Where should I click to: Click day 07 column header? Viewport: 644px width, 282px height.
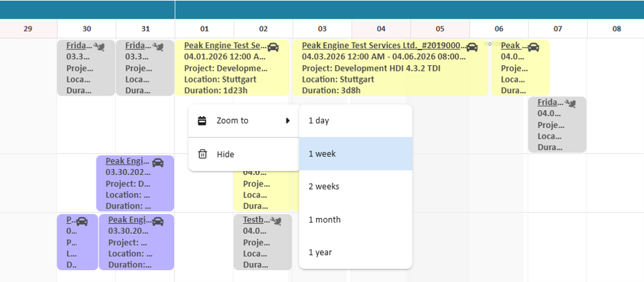[x=558, y=29]
